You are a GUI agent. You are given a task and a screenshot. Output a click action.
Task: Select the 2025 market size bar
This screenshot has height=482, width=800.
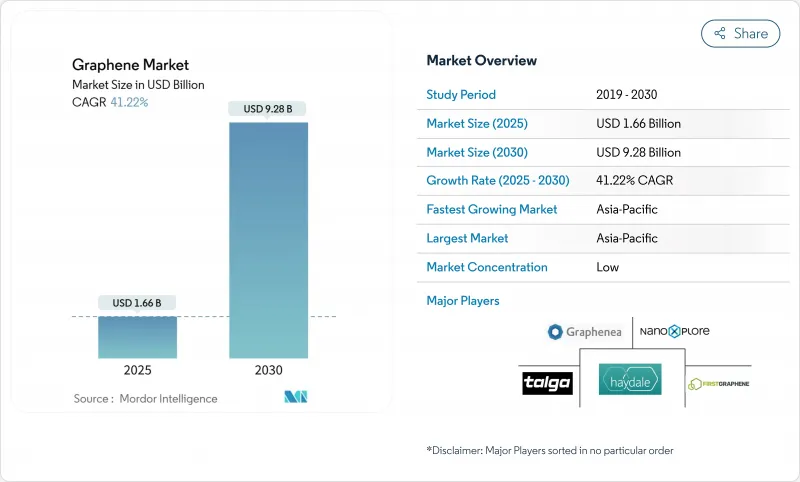pos(137,337)
